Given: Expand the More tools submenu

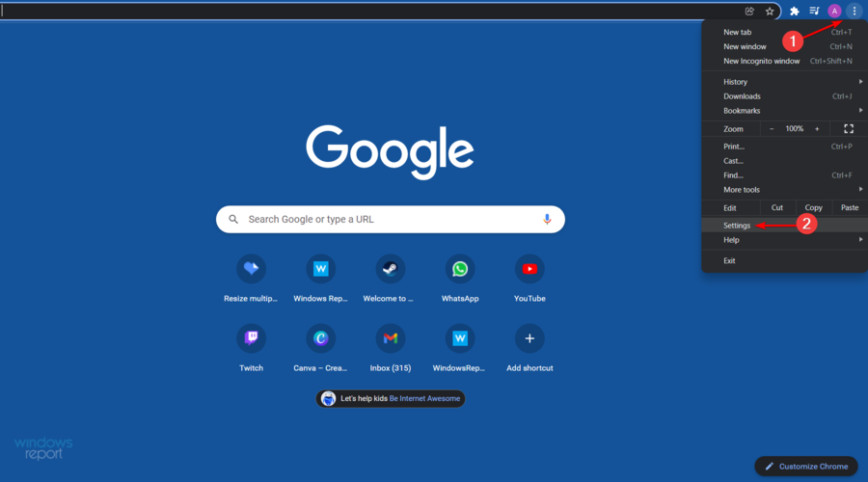Looking at the screenshot, I should 784,190.
